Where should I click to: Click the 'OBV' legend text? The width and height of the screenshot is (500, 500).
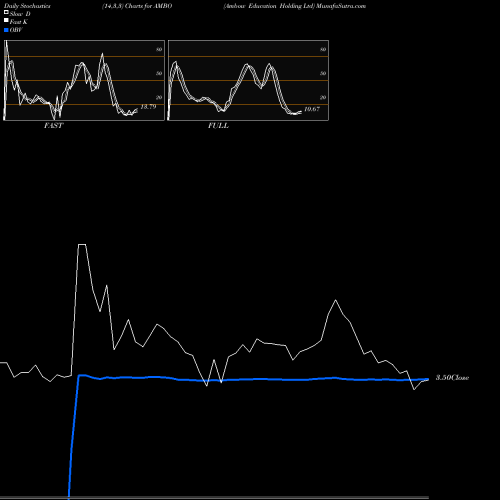[16, 30]
